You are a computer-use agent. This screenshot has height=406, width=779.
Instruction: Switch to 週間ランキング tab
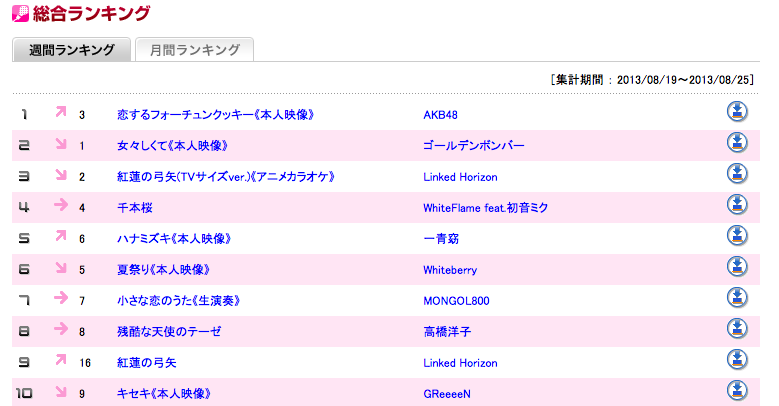pos(72,50)
